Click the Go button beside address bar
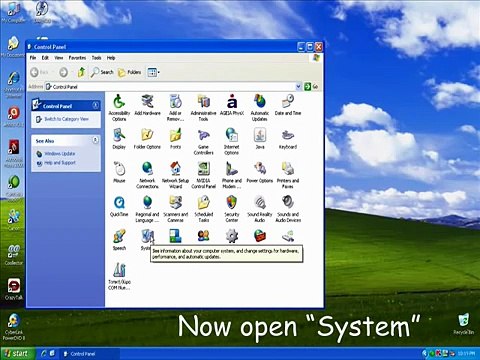480x360 pixels. point(311,87)
